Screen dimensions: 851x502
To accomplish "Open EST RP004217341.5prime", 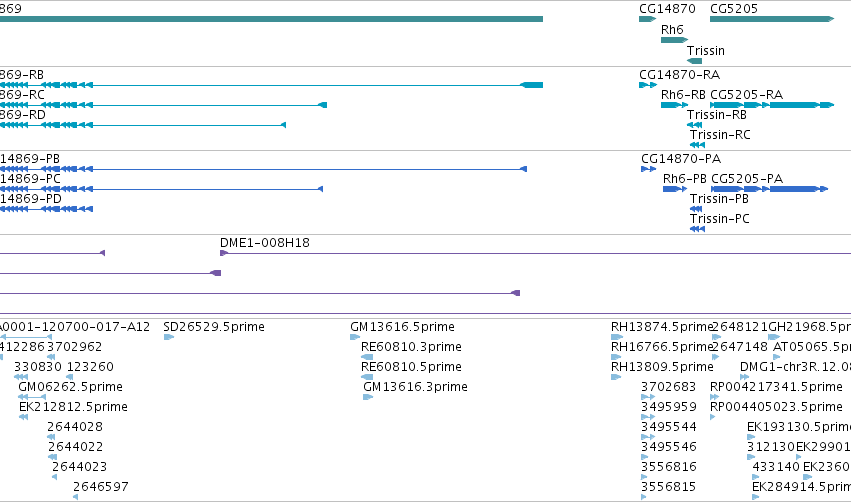I will click(714, 397).
